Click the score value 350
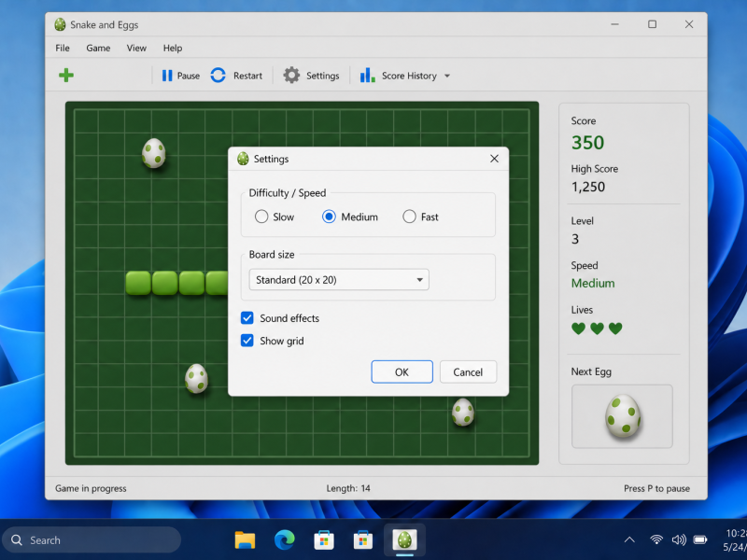 click(588, 143)
